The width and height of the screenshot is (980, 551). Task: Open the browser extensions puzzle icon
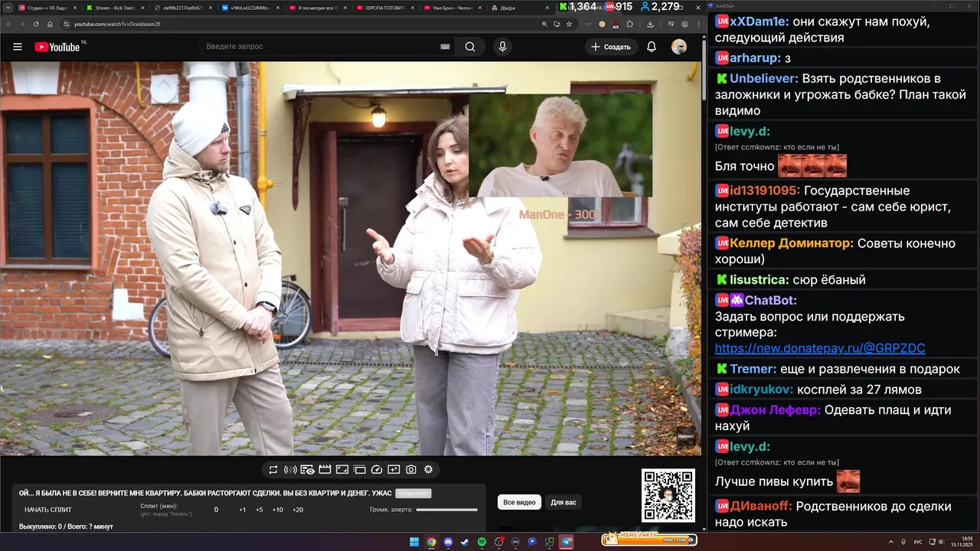[x=630, y=24]
